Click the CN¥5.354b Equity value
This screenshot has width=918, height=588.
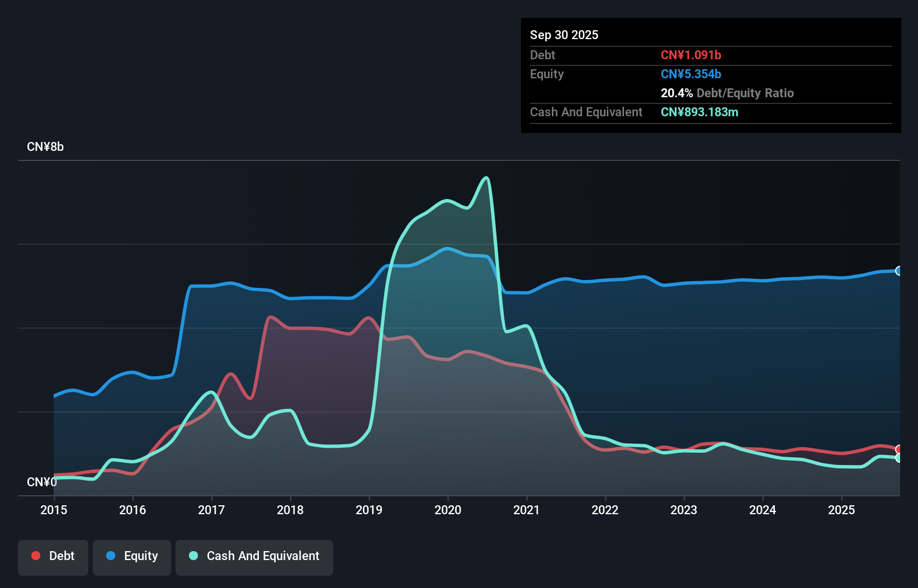coord(691,74)
